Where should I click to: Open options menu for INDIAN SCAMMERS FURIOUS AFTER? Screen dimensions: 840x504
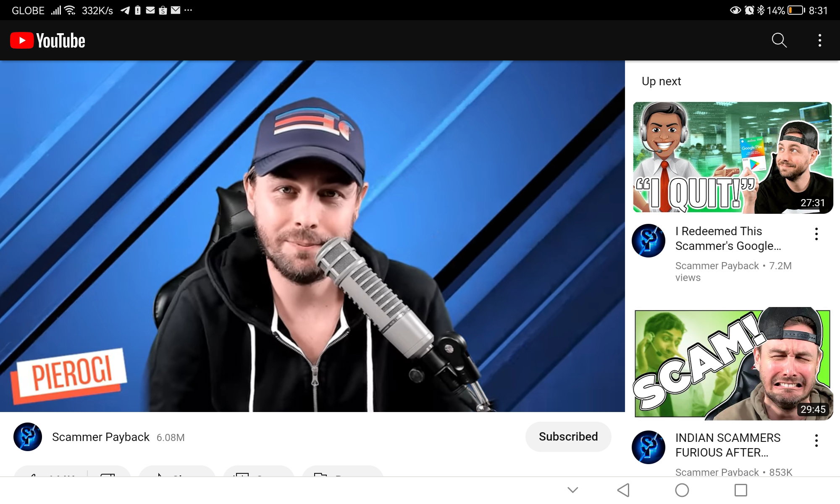816,441
